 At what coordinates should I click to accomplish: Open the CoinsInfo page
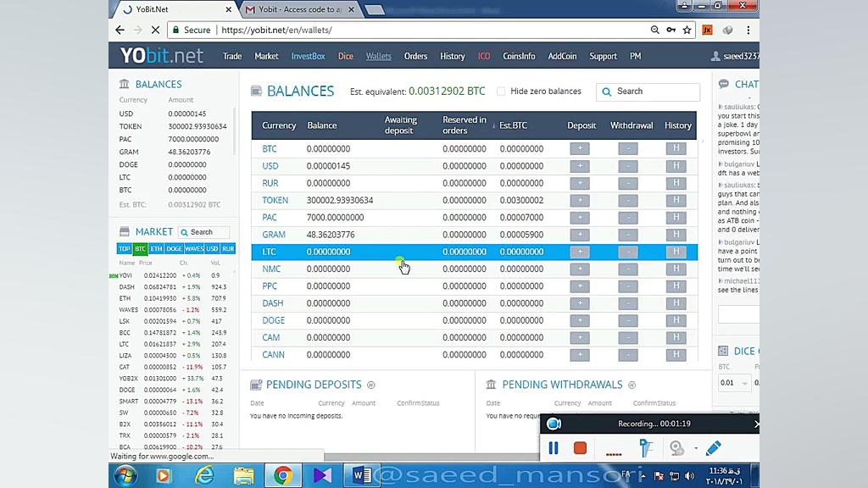(519, 57)
